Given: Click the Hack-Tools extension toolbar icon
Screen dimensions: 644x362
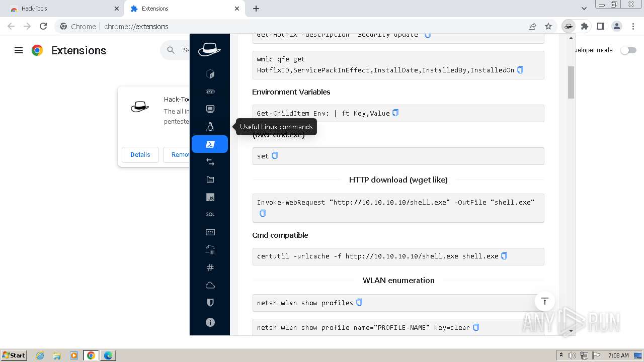Looking at the screenshot, I should tap(569, 26).
